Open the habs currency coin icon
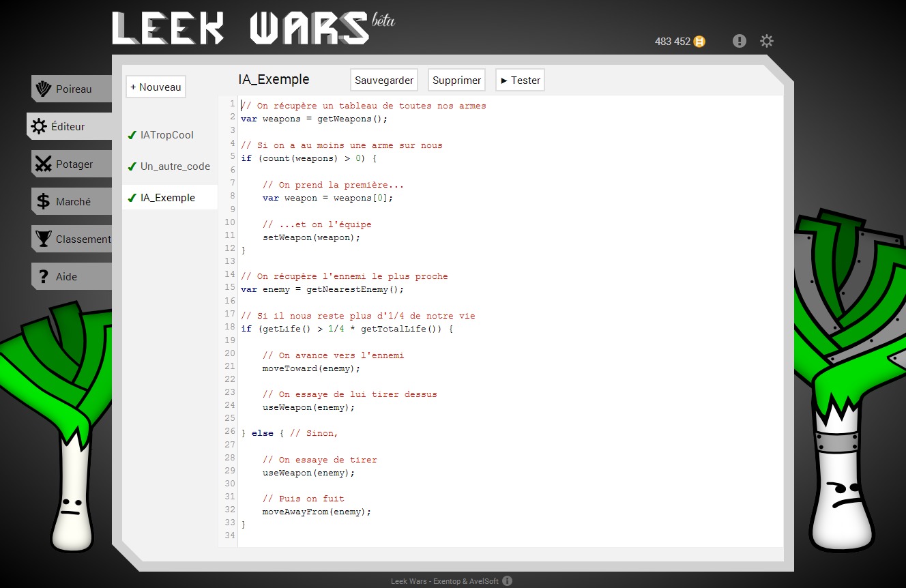Image resolution: width=906 pixels, height=588 pixels. [x=700, y=42]
